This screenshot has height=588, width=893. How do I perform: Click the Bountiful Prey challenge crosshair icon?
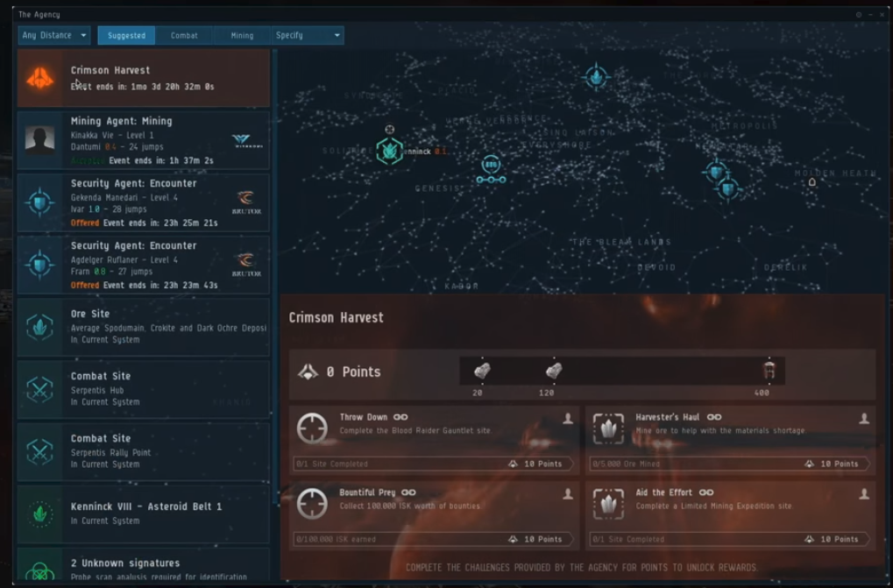click(312, 503)
